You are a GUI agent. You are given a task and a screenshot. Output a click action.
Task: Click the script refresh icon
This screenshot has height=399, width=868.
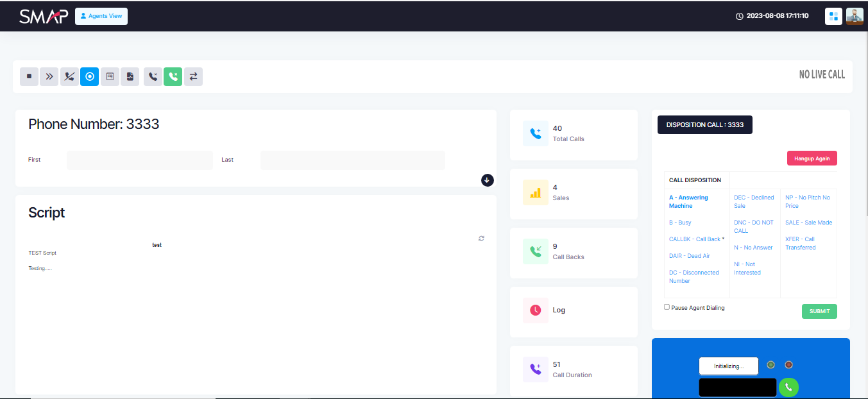click(481, 238)
